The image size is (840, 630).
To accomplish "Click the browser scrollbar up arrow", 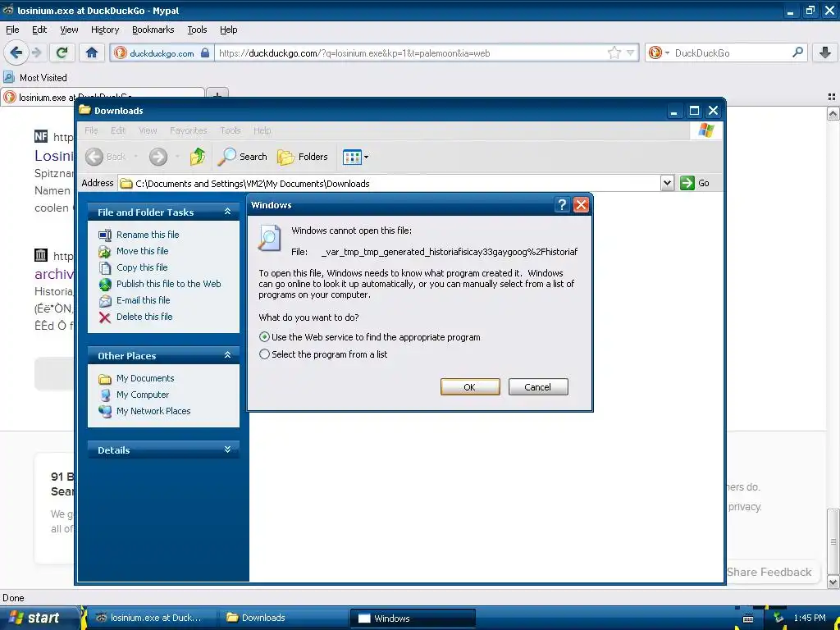I will click(x=833, y=113).
